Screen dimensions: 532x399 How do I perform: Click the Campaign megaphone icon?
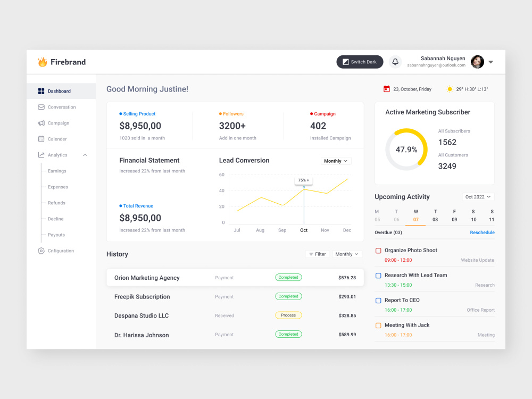pyautogui.click(x=41, y=123)
